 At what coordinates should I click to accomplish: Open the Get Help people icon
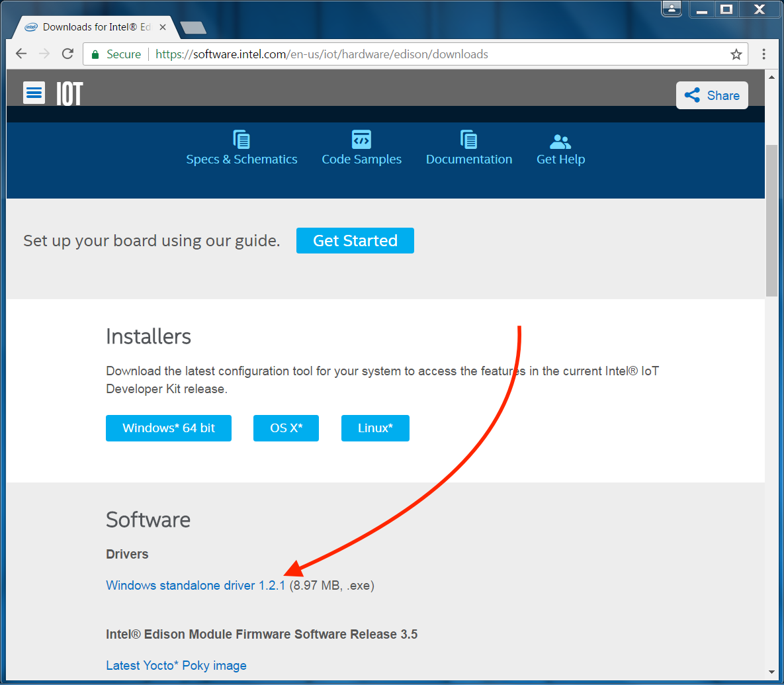(x=560, y=142)
